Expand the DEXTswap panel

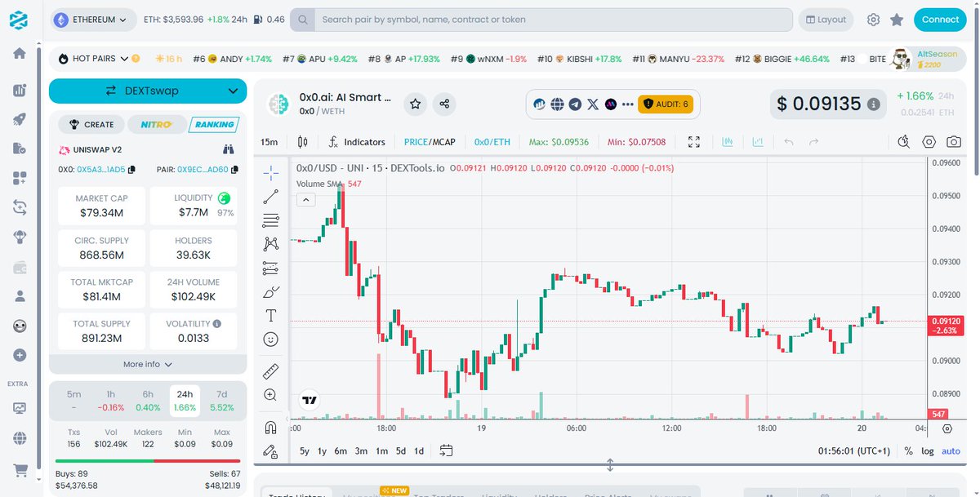click(x=148, y=91)
